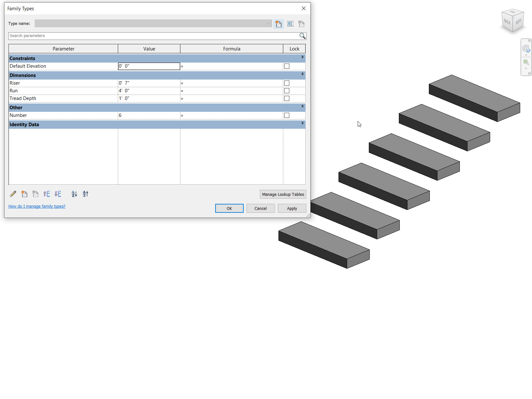Rename the current family type
532x399 pixels.
click(x=290, y=24)
